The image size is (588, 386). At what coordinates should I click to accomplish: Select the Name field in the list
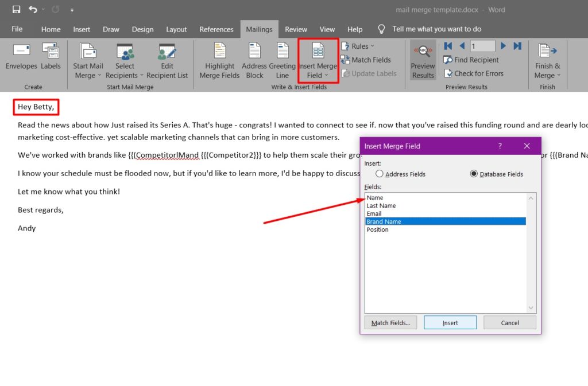point(446,198)
